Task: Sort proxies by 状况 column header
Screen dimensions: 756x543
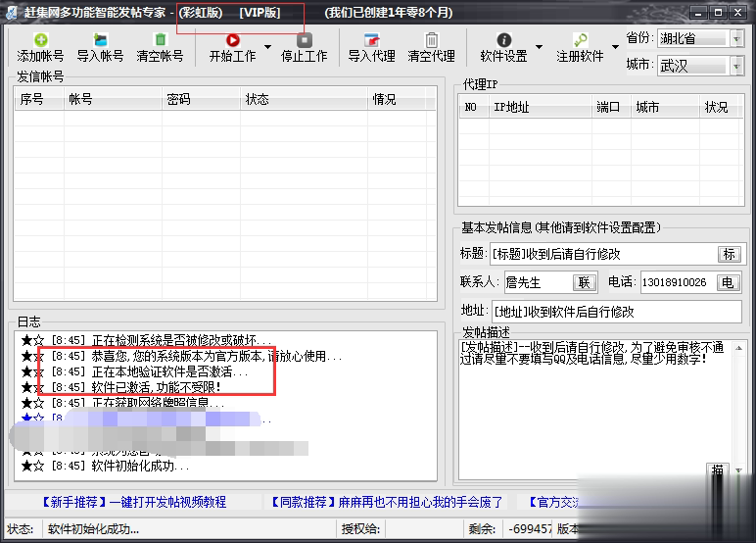Action: coord(719,107)
